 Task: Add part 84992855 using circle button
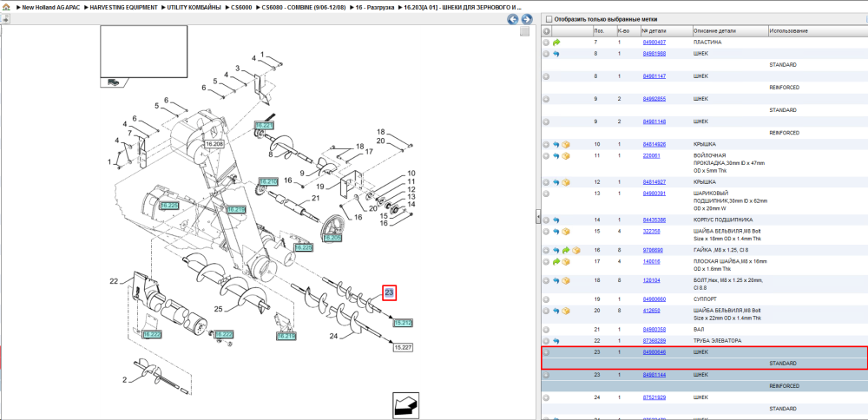tap(546, 99)
